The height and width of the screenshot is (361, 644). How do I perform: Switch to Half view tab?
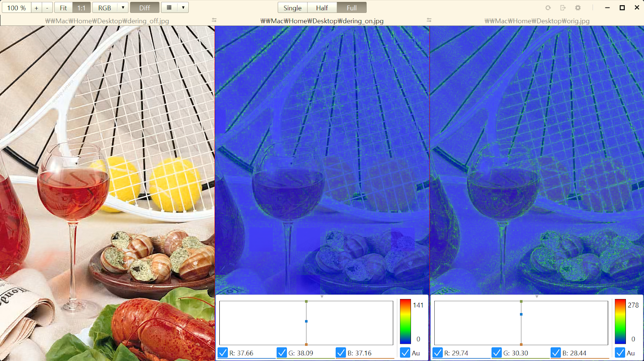click(x=322, y=8)
